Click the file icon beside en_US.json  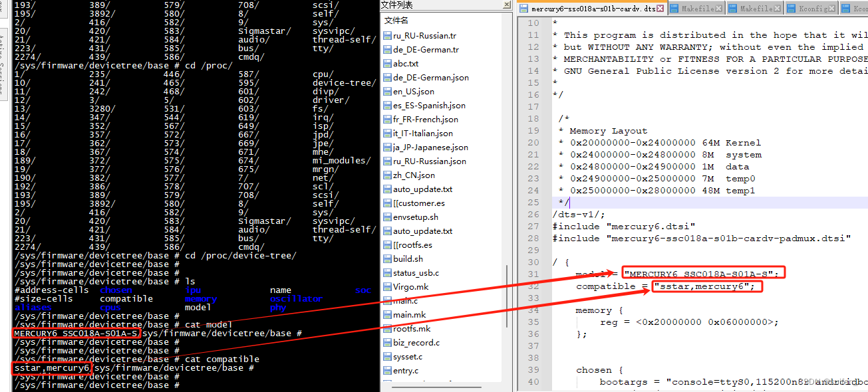coord(388,92)
